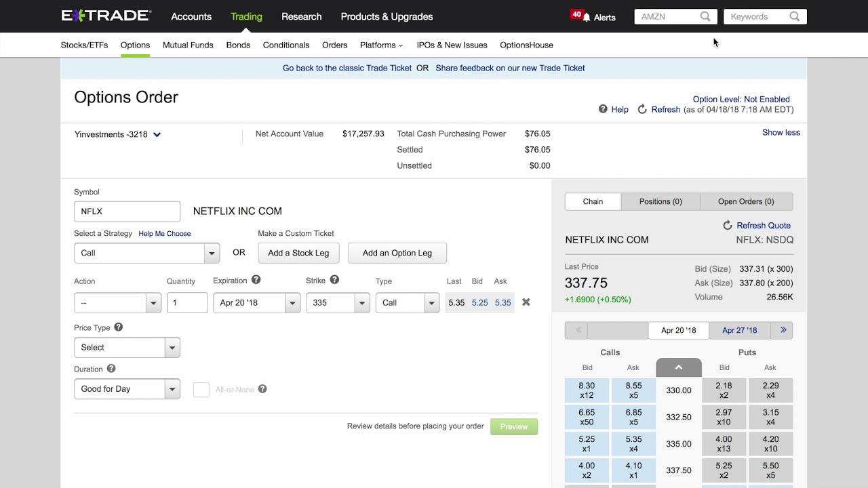
Task: Select call ask 6.85 for 332.50 strike
Action: [633, 417]
